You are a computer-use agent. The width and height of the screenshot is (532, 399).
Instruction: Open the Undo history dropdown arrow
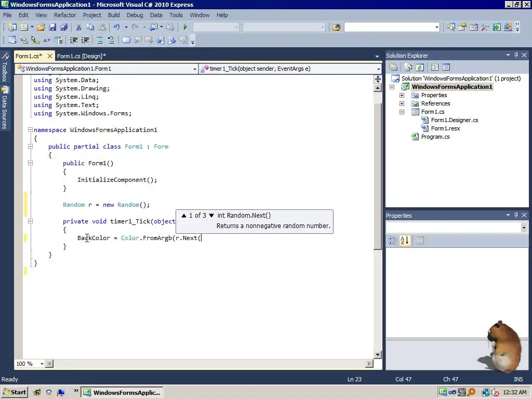(x=126, y=27)
